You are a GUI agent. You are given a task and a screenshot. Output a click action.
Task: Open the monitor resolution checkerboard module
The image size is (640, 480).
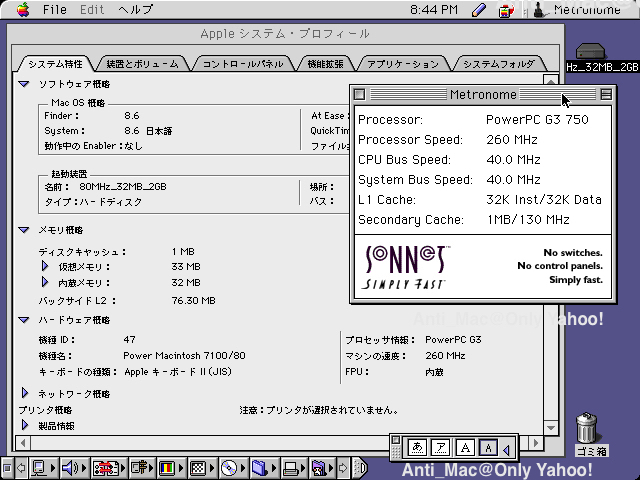202,468
